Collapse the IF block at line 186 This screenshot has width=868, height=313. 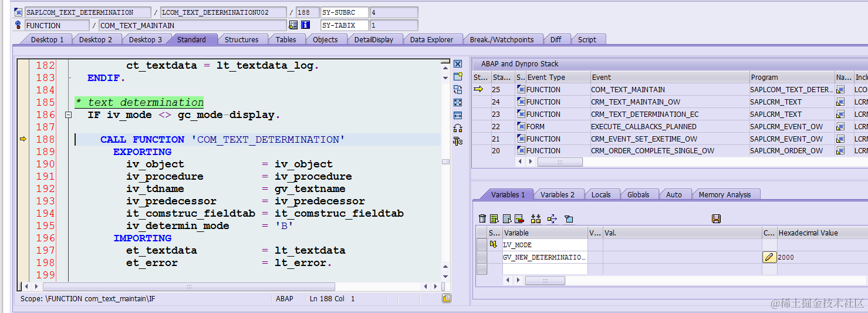[x=68, y=115]
